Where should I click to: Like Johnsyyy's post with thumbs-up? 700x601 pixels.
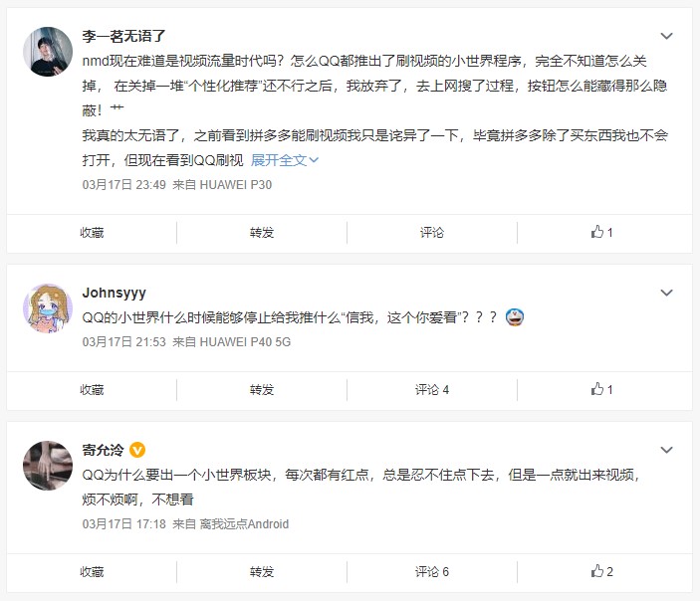(x=601, y=389)
